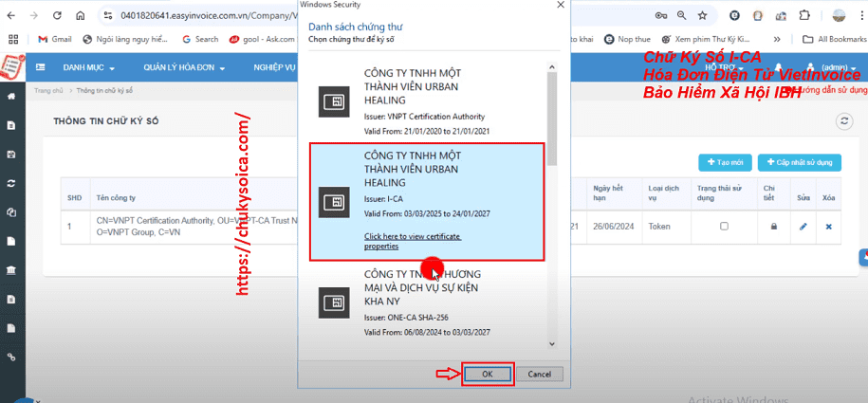
Task: Open the 'Ngôi làng nguy hiể...' bookmark
Action: [125, 39]
